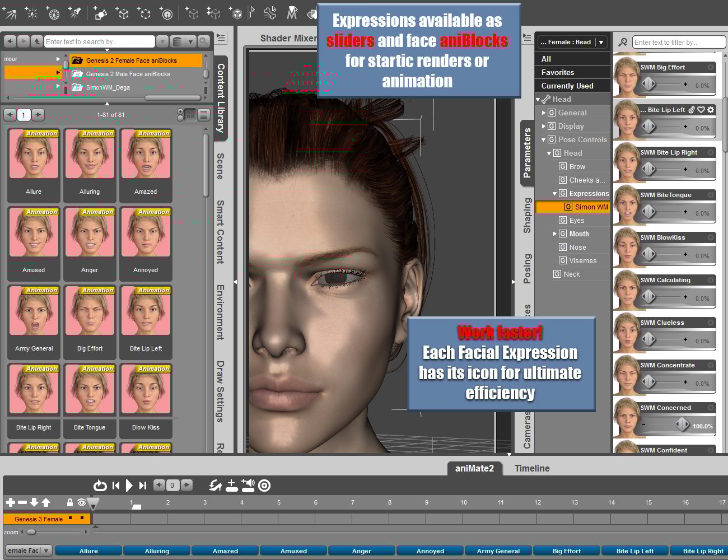
Task: Go up one folder level in Content Library
Action: click(x=36, y=41)
